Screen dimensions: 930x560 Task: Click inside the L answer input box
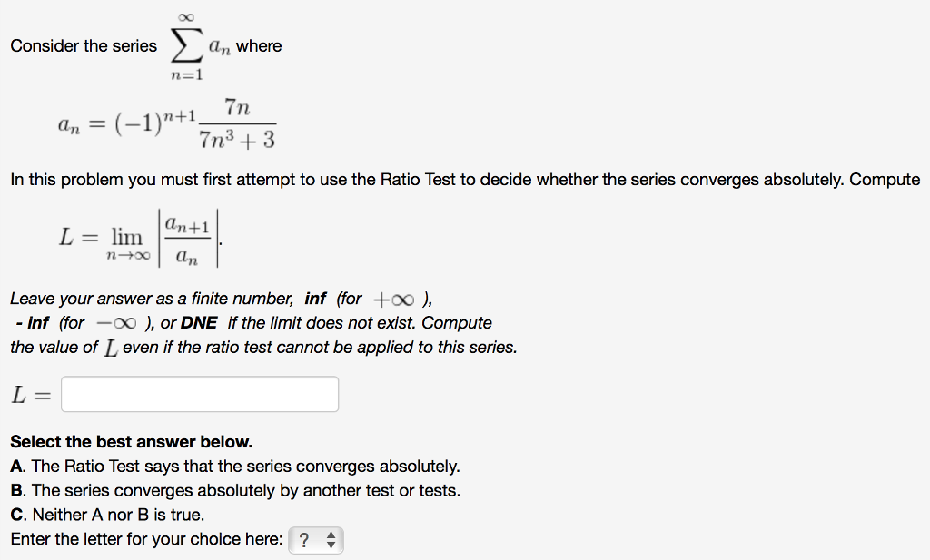(x=200, y=393)
